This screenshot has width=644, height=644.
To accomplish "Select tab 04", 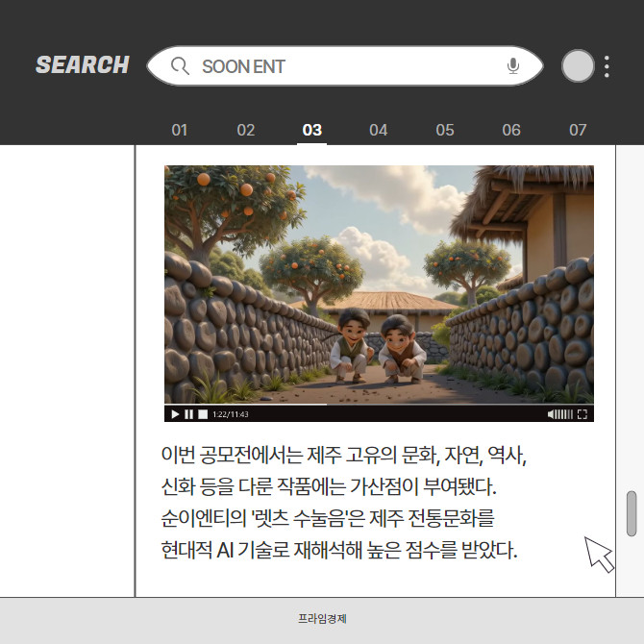I will tap(378, 130).
